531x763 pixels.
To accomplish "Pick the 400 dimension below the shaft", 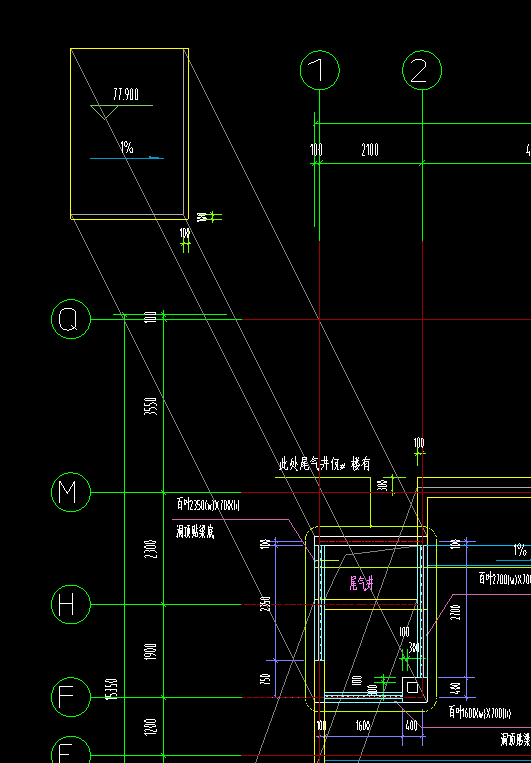I will 412,726.
